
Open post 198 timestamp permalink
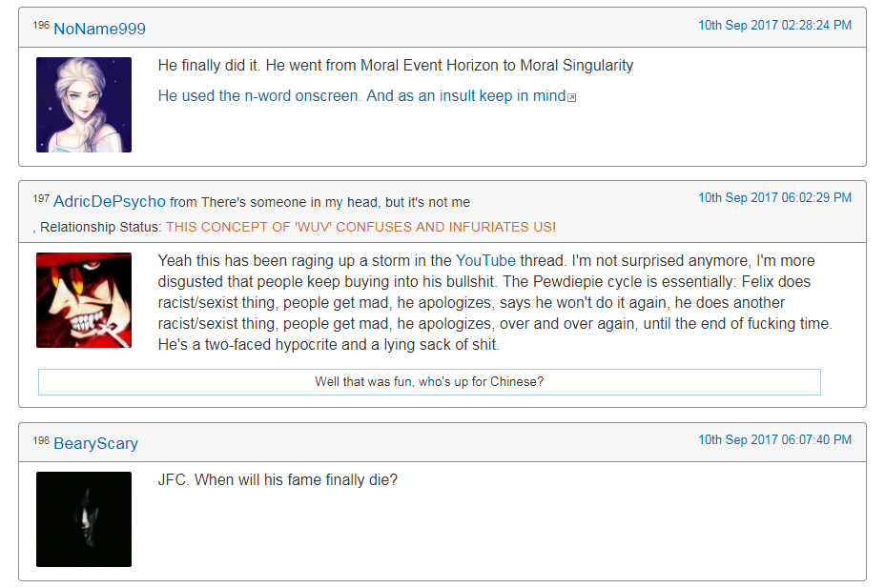pos(774,439)
